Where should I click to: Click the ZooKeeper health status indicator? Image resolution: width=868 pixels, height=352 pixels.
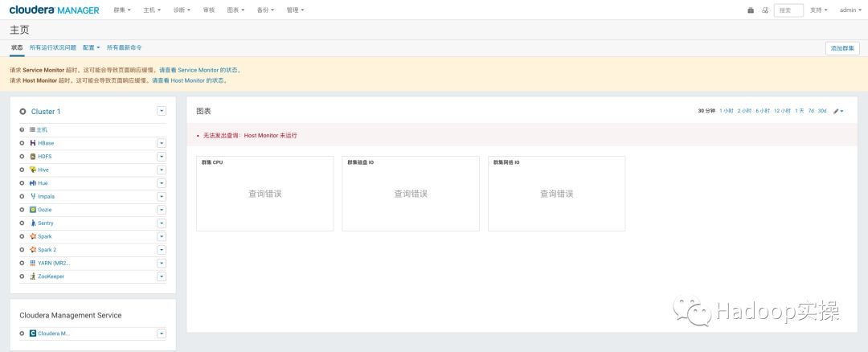tap(22, 276)
